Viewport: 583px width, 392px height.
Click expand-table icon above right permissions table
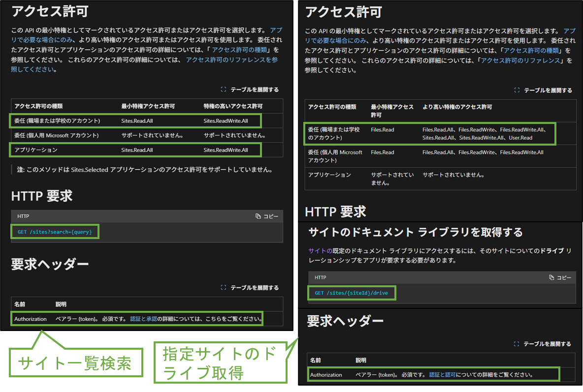(517, 90)
